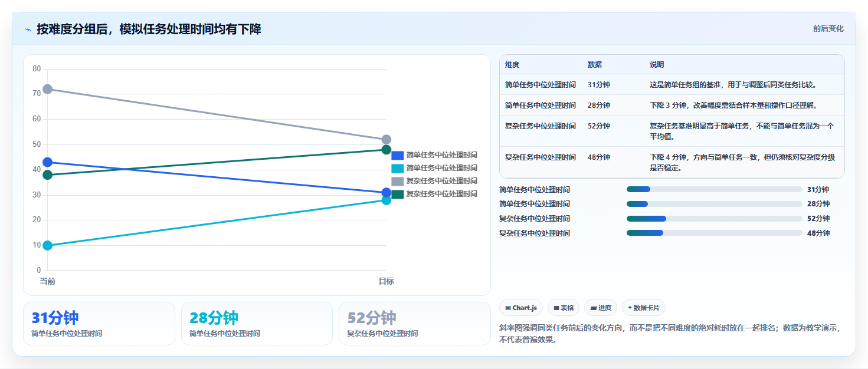Viewport: 868px width, 369px height.
Task: Click the progress bar for 52分钟
Action: pyautogui.click(x=715, y=219)
